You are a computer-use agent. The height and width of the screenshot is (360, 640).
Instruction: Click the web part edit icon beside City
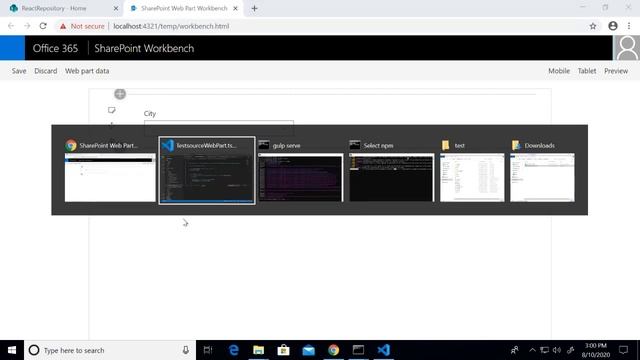coord(111,110)
